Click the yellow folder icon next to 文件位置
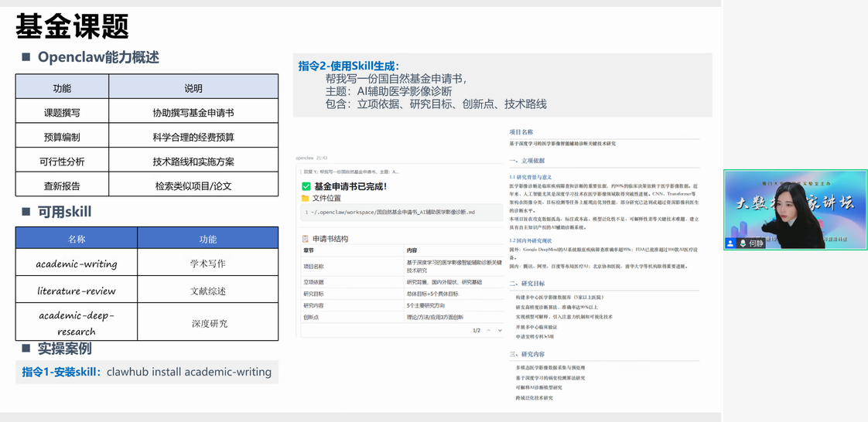This screenshot has height=422, width=868. click(x=306, y=199)
